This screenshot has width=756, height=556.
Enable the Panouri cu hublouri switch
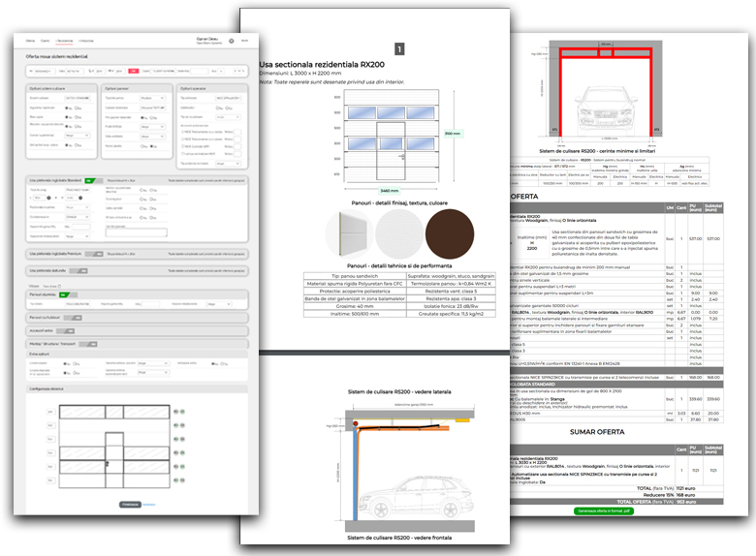pyautogui.click(x=73, y=318)
